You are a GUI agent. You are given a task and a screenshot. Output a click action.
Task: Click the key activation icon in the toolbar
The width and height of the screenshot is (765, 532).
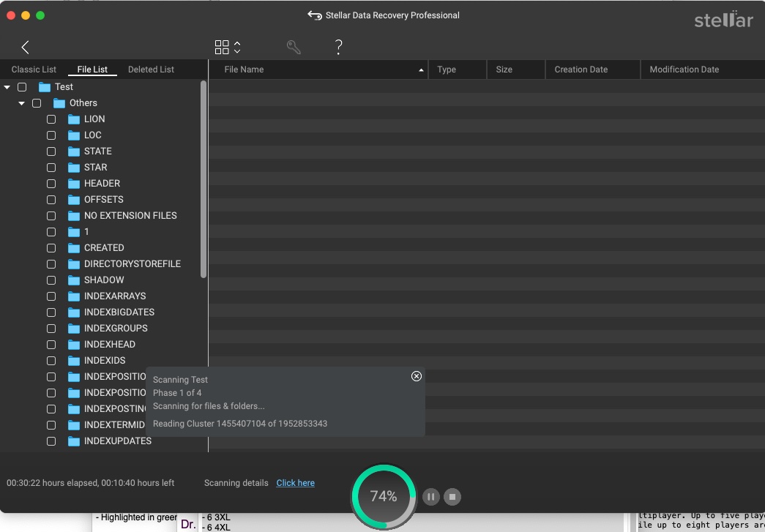[x=294, y=46]
